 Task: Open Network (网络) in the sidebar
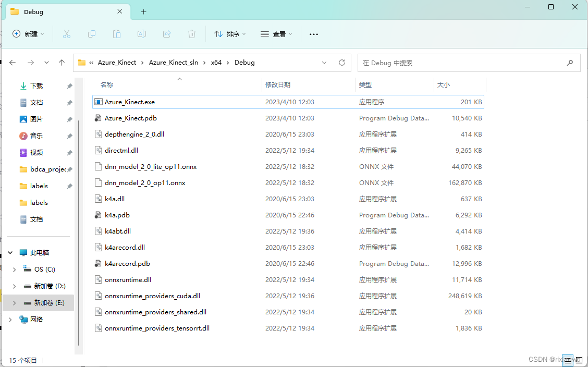coord(36,320)
